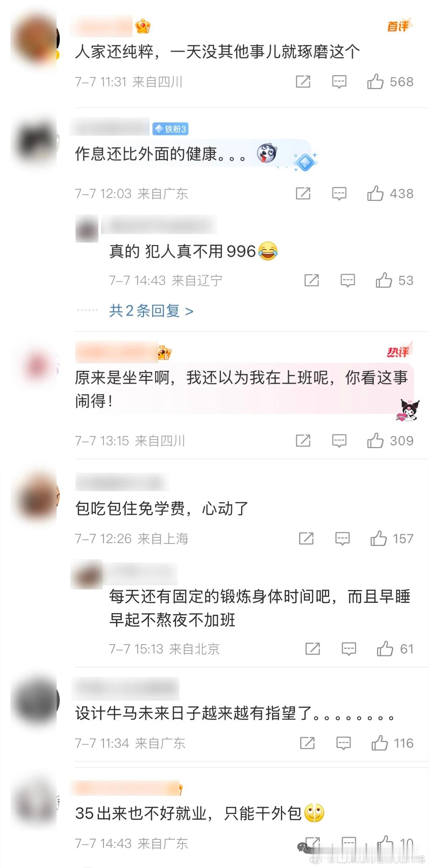
Task: Open reply icon on 7-7 12:03 comment
Action: 339,194
